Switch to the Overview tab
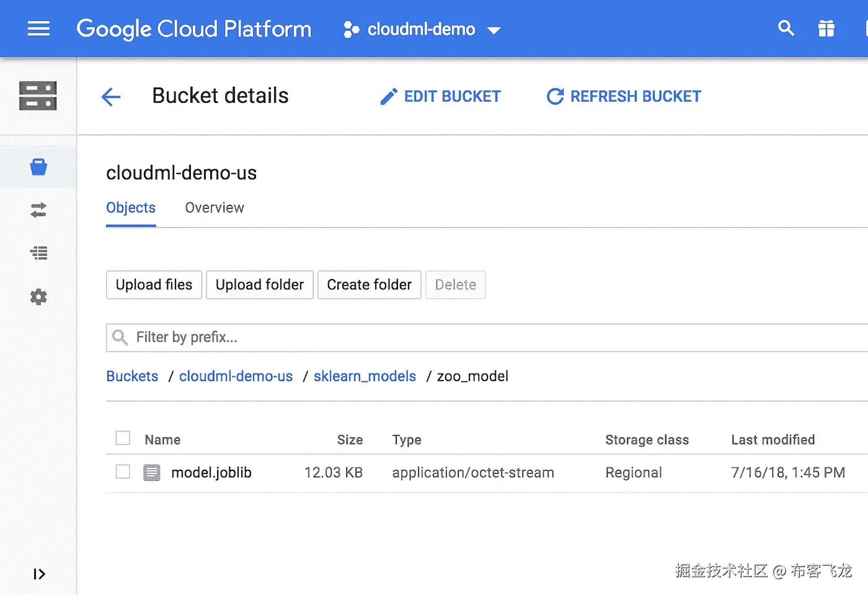The image size is (868, 595). click(x=215, y=208)
